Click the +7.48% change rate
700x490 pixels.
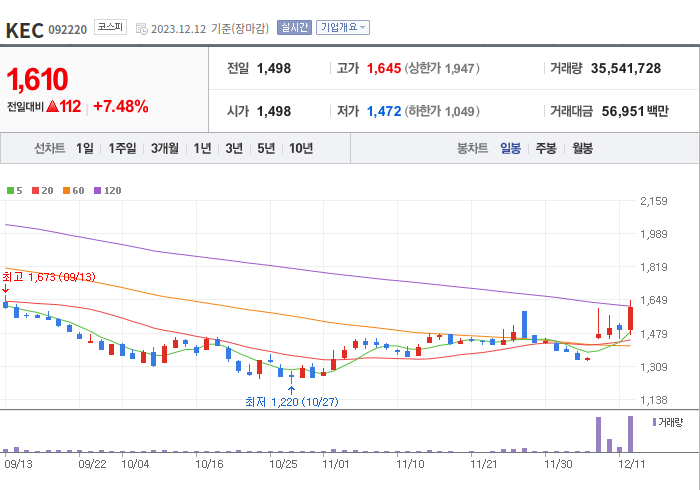121,106
